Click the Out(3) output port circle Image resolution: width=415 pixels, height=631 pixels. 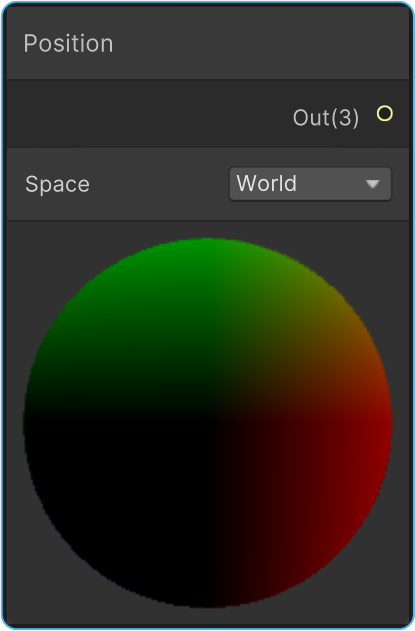pyautogui.click(x=384, y=114)
